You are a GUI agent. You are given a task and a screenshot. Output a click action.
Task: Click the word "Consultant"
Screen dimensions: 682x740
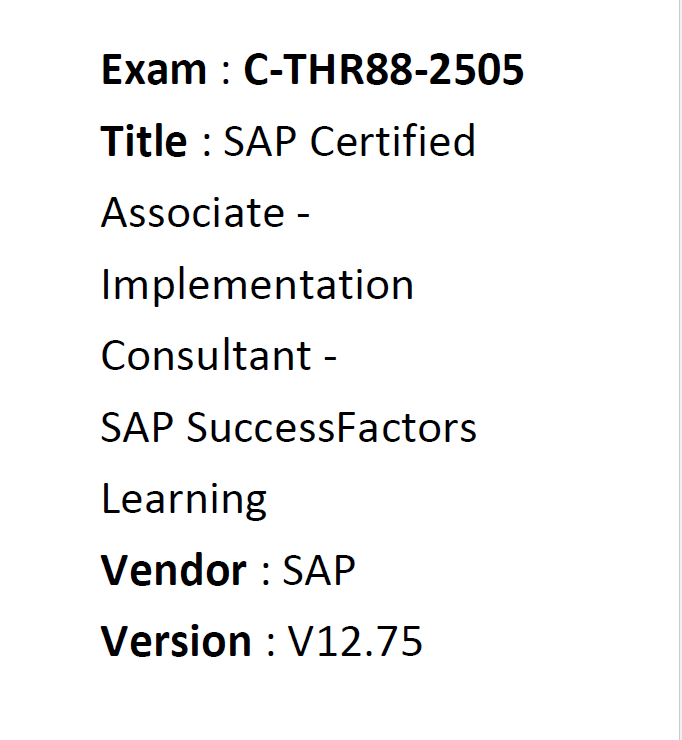click(x=206, y=356)
